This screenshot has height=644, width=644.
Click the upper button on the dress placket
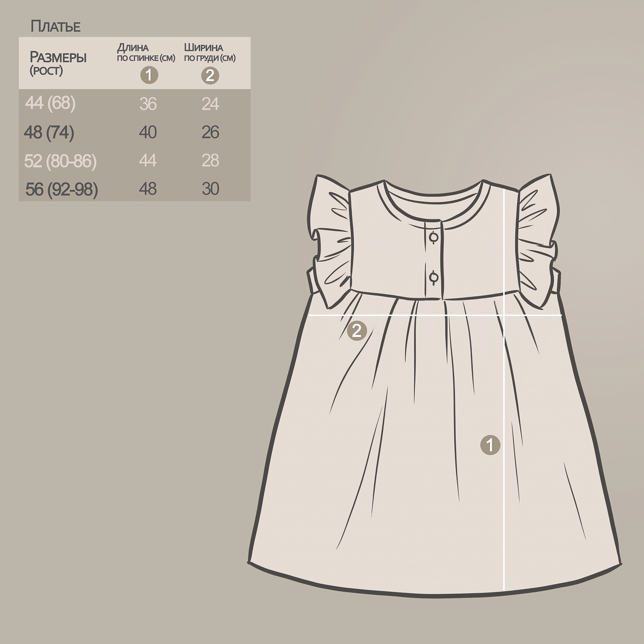point(433,237)
